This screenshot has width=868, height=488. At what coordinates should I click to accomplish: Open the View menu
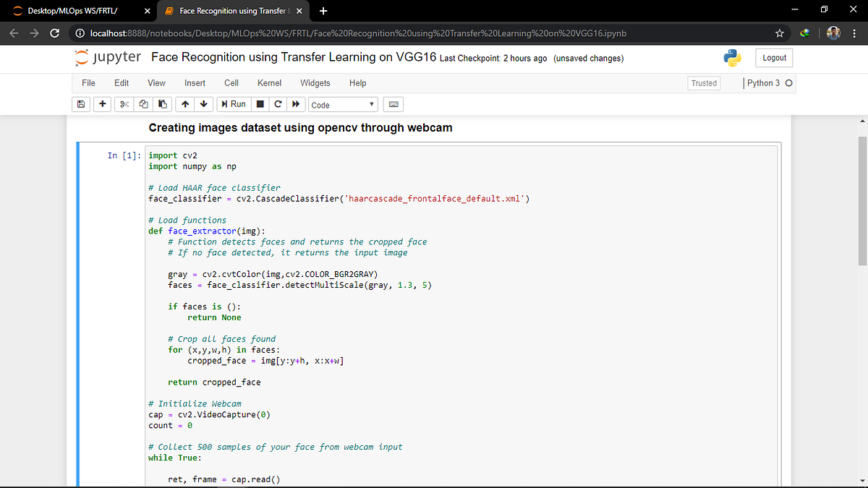click(x=156, y=83)
